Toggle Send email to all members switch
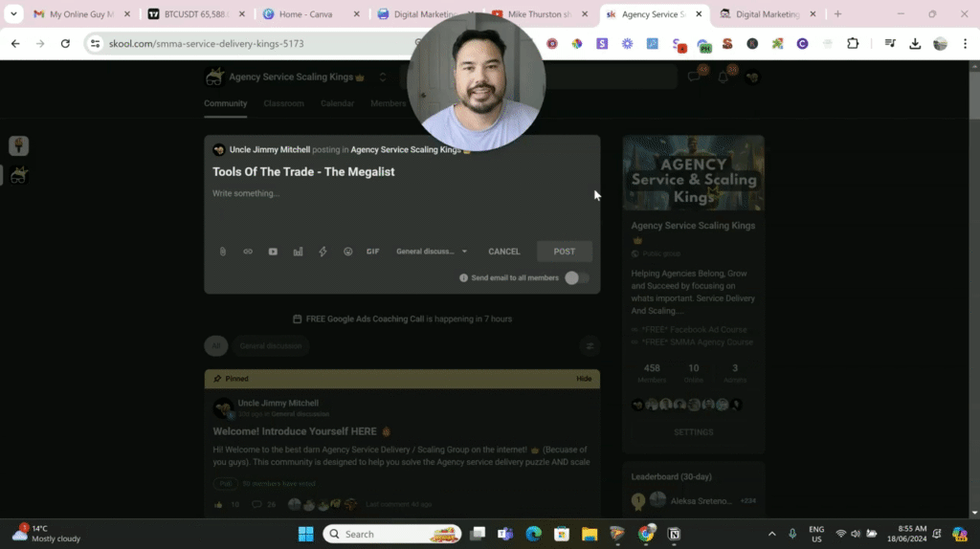The height and width of the screenshot is (549, 980). [x=576, y=278]
